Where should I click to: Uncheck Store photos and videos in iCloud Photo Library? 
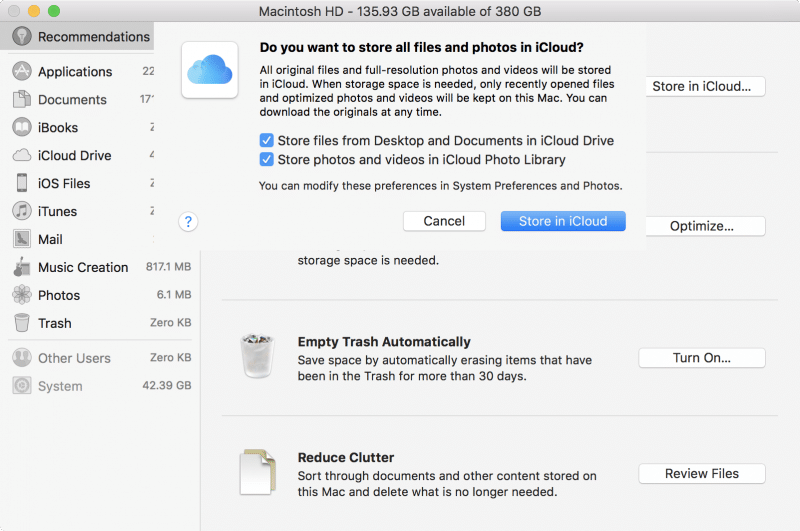point(266,159)
